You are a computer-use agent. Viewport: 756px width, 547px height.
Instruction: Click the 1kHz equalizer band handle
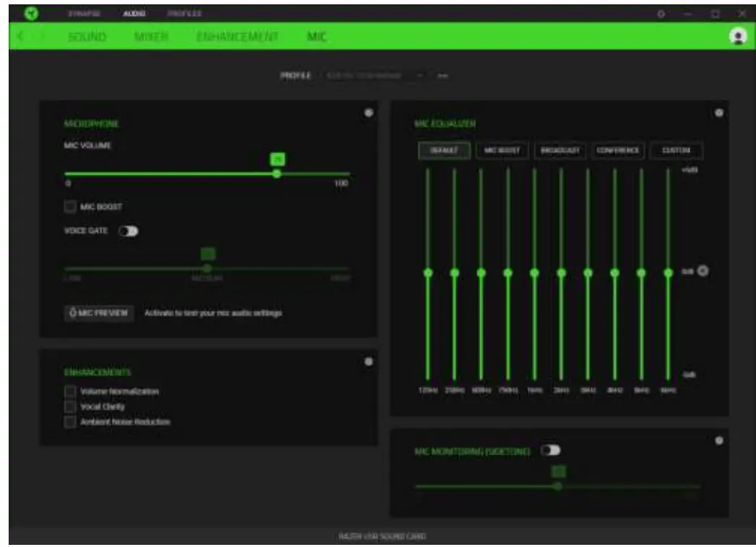[534, 273]
